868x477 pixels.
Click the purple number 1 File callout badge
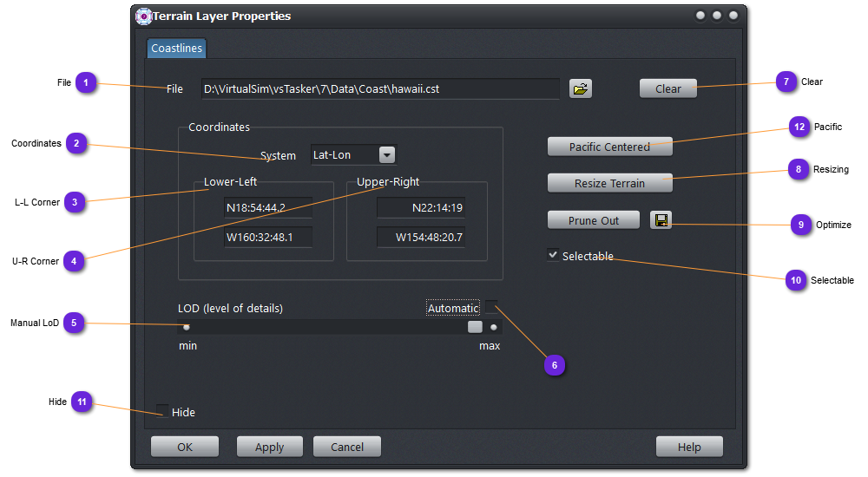pos(86,83)
